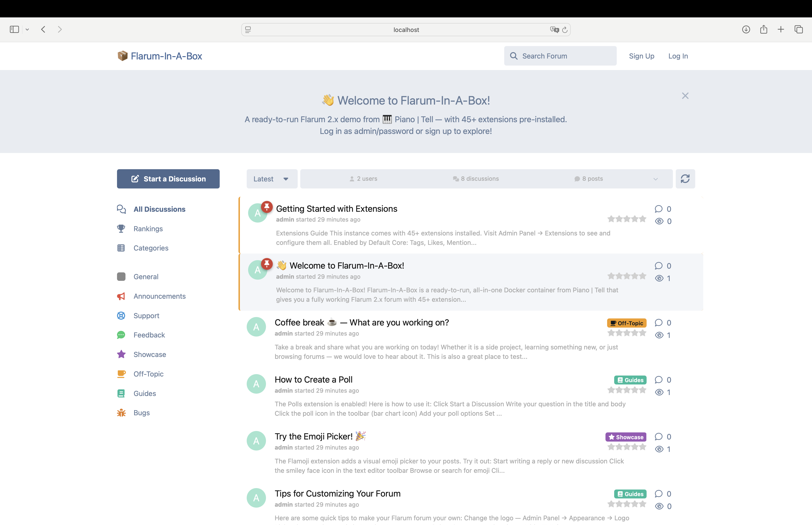Open How to Create a Poll discussion
Screen dimensions: 812x525
313,380
